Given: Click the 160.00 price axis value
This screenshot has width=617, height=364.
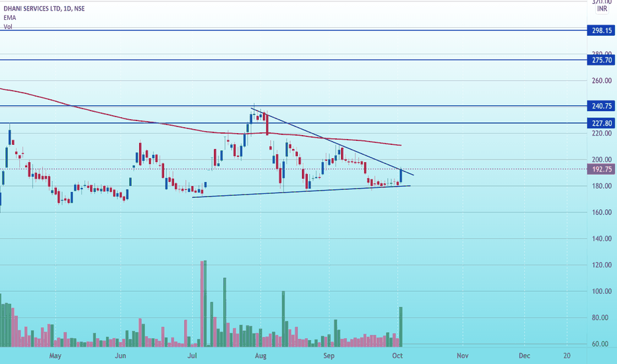Looking at the screenshot, I should point(602,212).
